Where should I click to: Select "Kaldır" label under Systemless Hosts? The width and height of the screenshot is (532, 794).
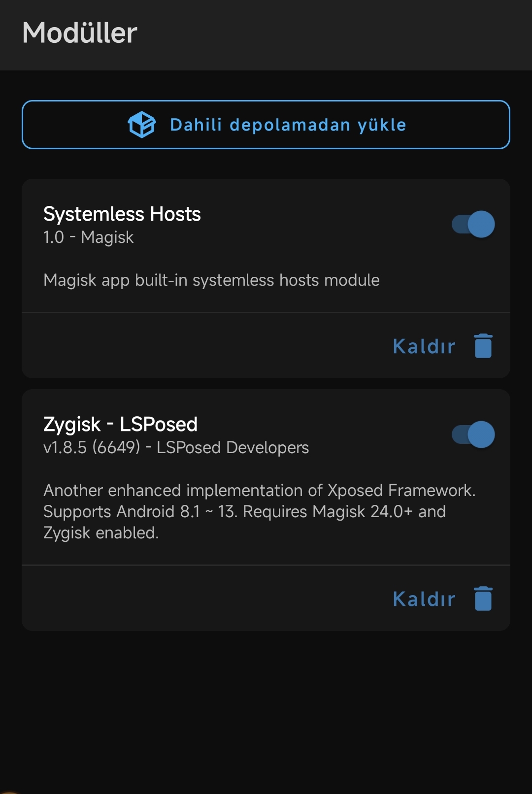click(x=424, y=346)
